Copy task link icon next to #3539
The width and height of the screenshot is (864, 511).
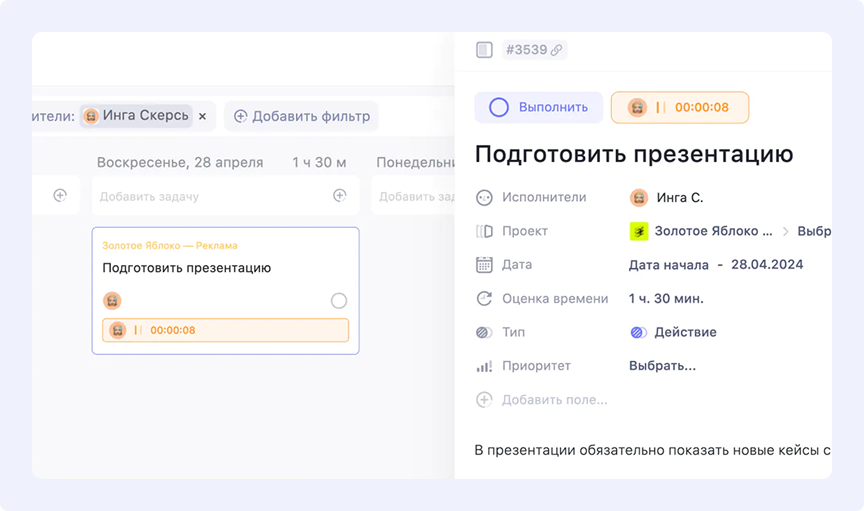coord(556,50)
